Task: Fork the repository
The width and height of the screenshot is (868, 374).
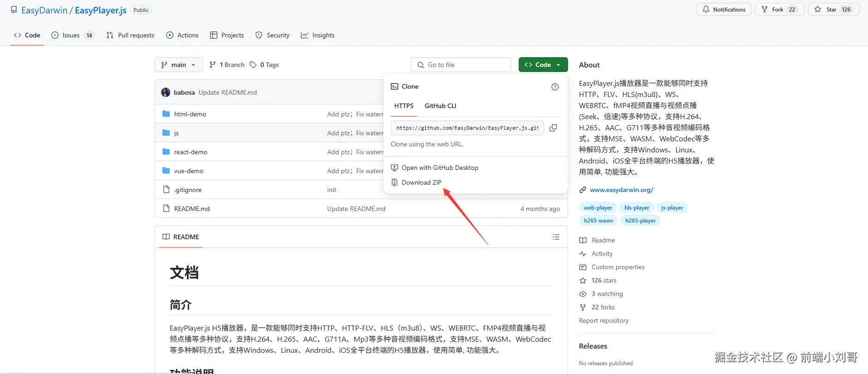Action: [779, 9]
